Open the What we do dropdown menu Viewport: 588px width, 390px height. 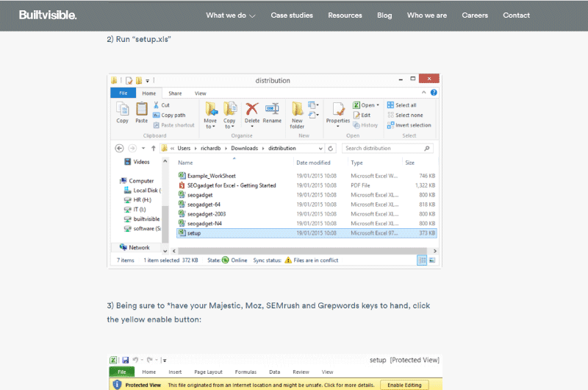click(x=230, y=15)
